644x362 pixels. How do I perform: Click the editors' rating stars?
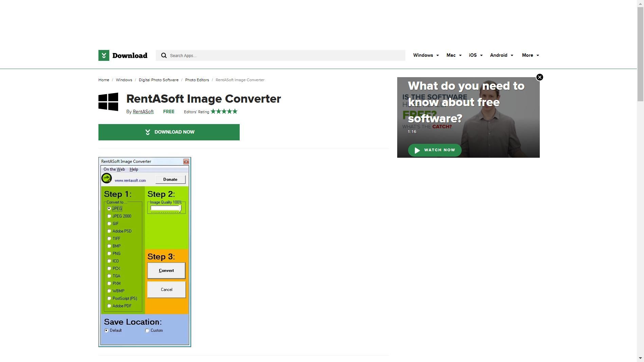[224, 111]
